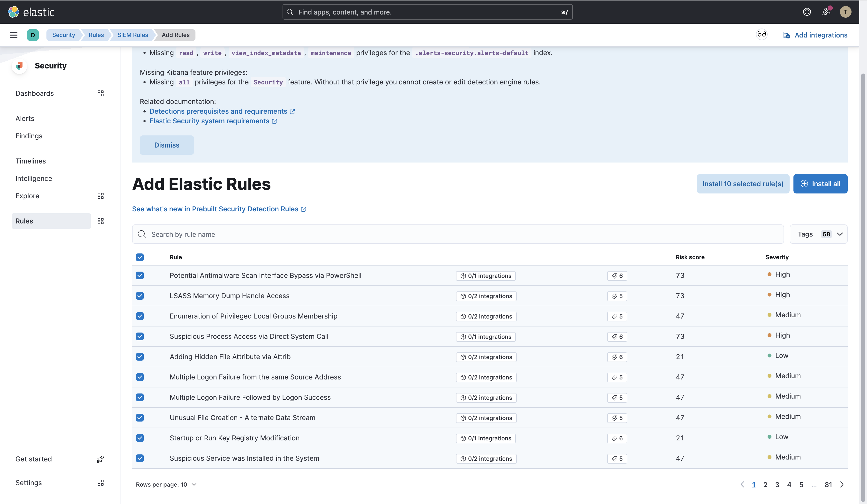
Task: Expand the Tags filter dropdown
Action: tap(818, 234)
